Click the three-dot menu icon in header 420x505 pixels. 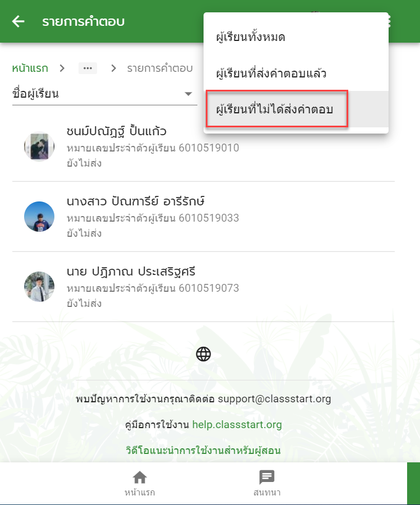(389, 21)
